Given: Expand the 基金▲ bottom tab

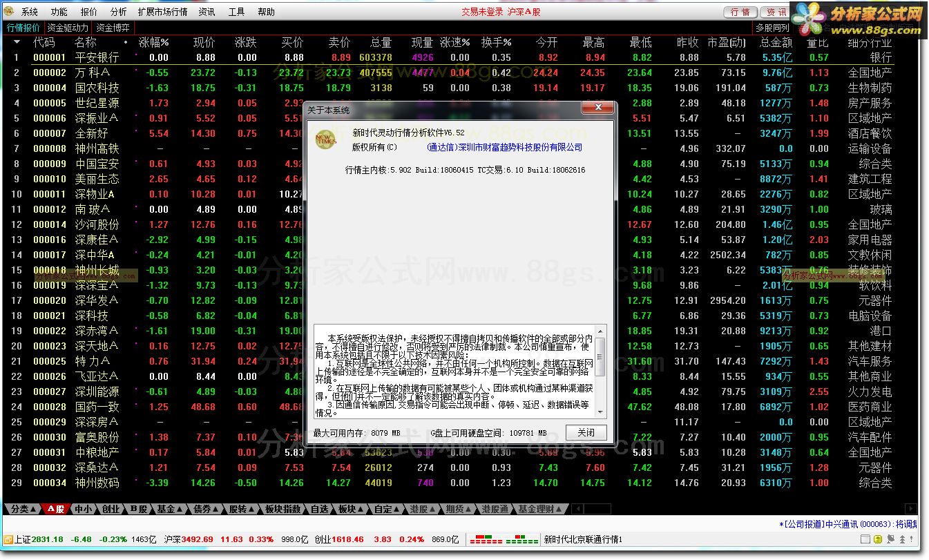Looking at the screenshot, I should pyautogui.click(x=169, y=509).
